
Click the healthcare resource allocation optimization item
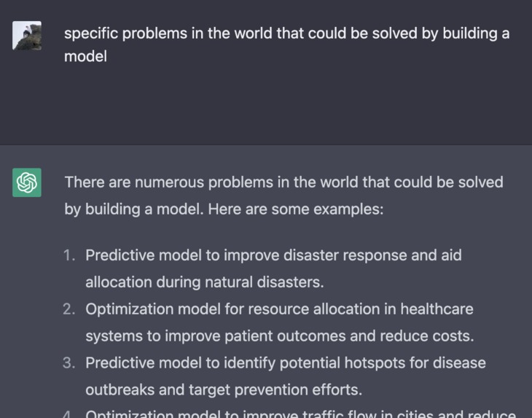(280, 322)
